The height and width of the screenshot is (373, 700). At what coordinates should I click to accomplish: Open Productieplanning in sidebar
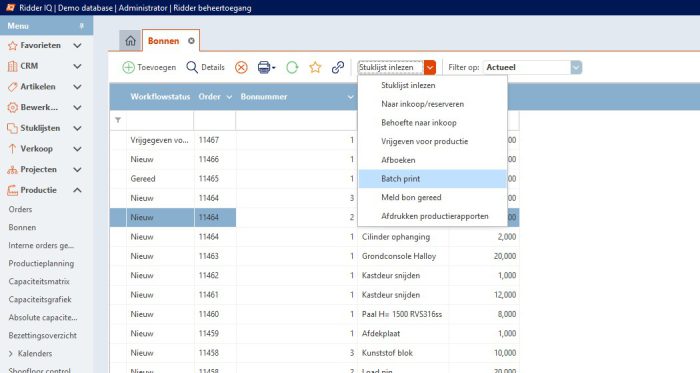(41, 263)
